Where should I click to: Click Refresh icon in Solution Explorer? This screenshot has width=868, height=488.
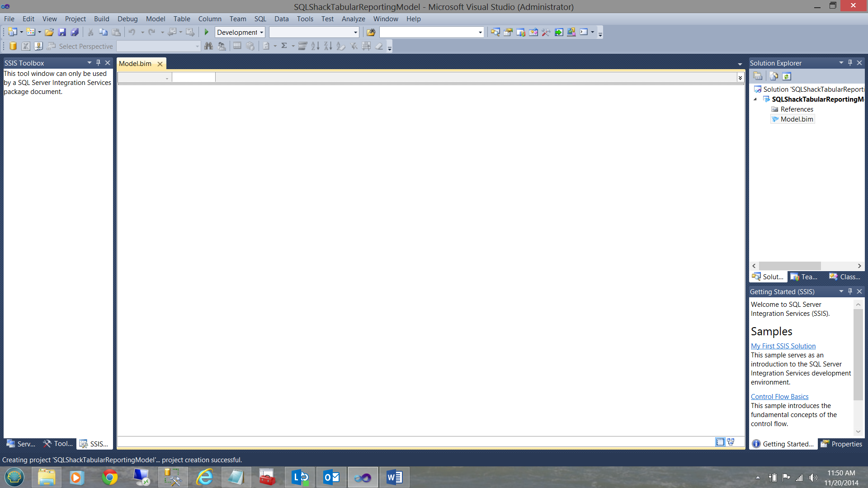click(x=787, y=76)
